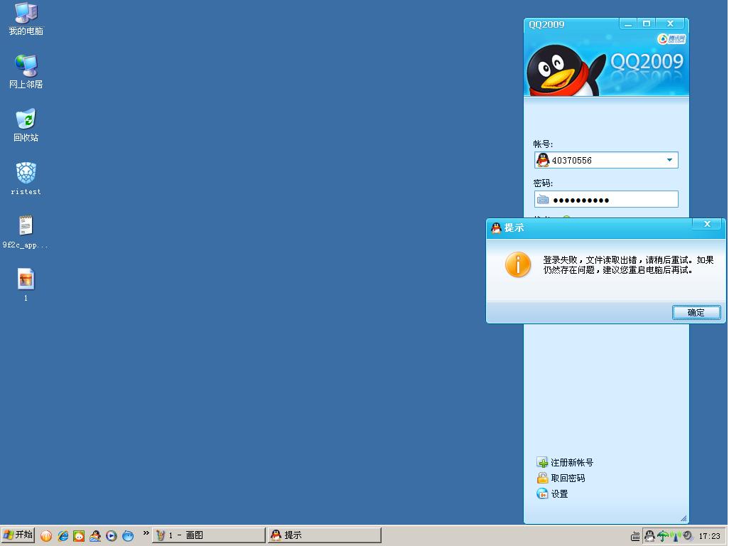Viewport: 756px width, 546px height.
Task: Click the volume speaker tray icon
Action: [688, 536]
